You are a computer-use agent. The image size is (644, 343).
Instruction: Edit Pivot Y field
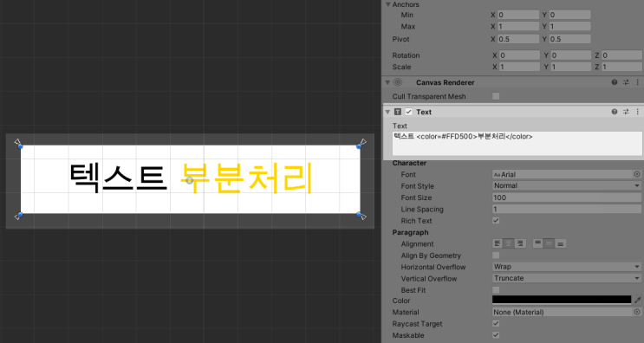coord(569,39)
